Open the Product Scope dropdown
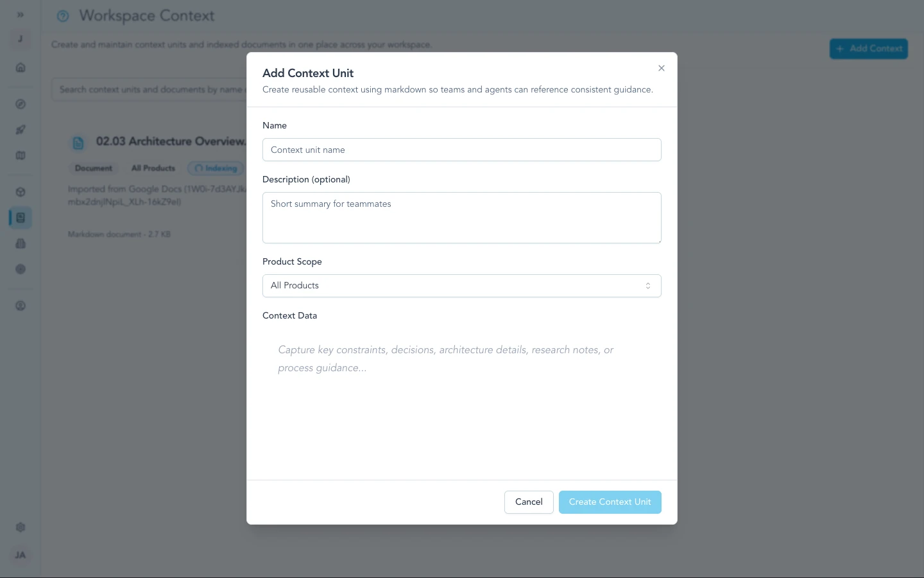924x578 pixels. coord(461,285)
